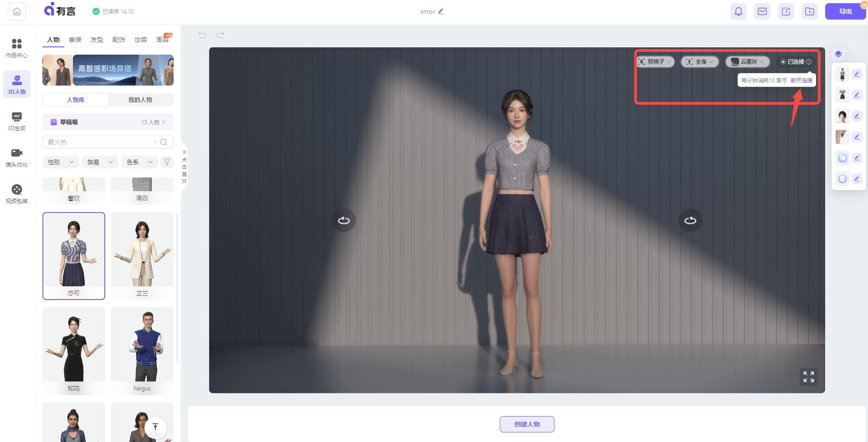868x442 pixels.
Task: Switch to the 发型 tab
Action: point(97,40)
